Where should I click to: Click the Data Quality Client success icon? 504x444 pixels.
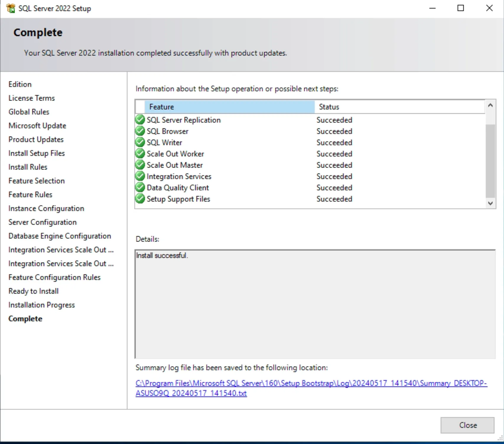(140, 187)
